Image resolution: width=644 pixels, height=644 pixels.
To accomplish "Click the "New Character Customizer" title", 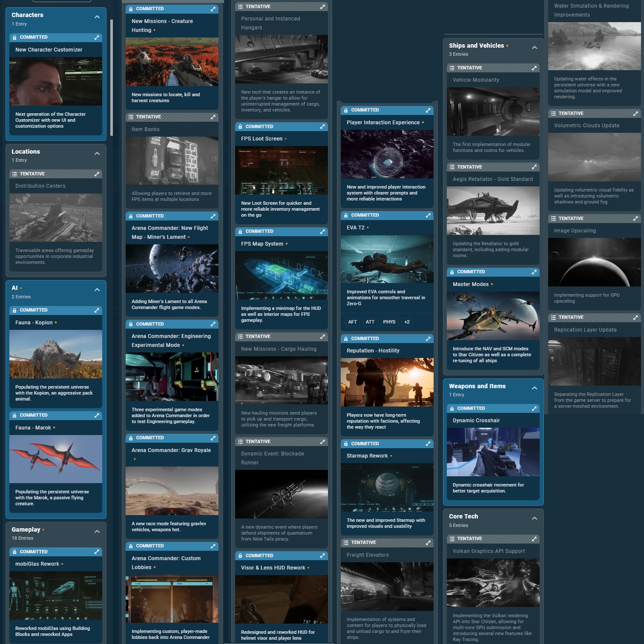I will pyautogui.click(x=49, y=50).
